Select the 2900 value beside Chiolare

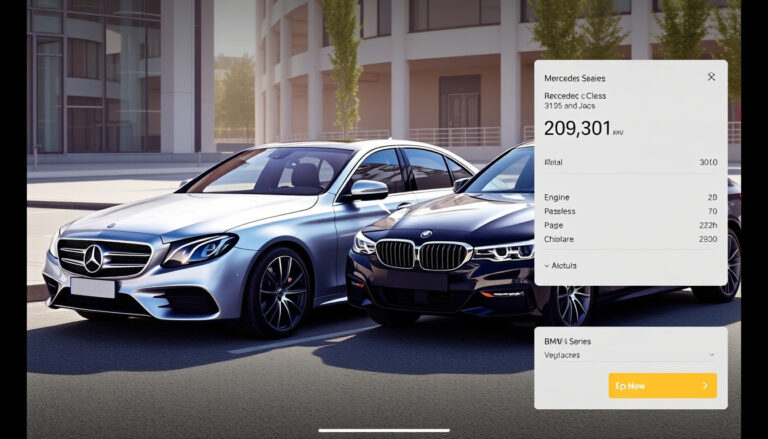coord(708,239)
